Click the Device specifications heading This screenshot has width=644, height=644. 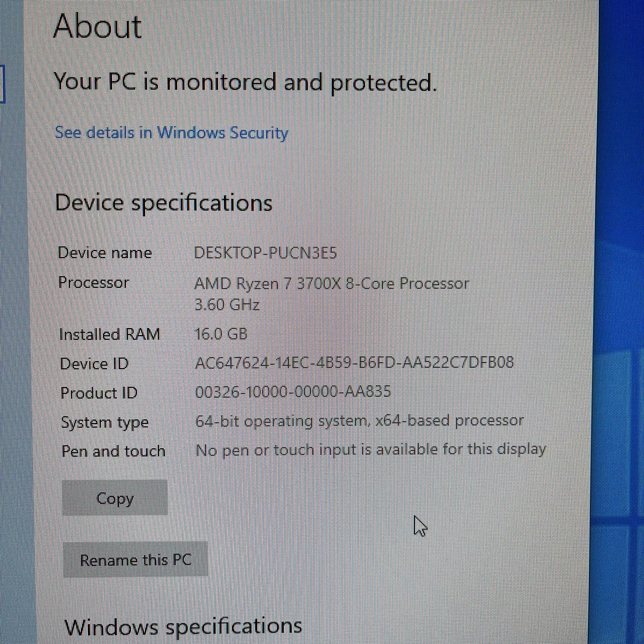click(164, 203)
